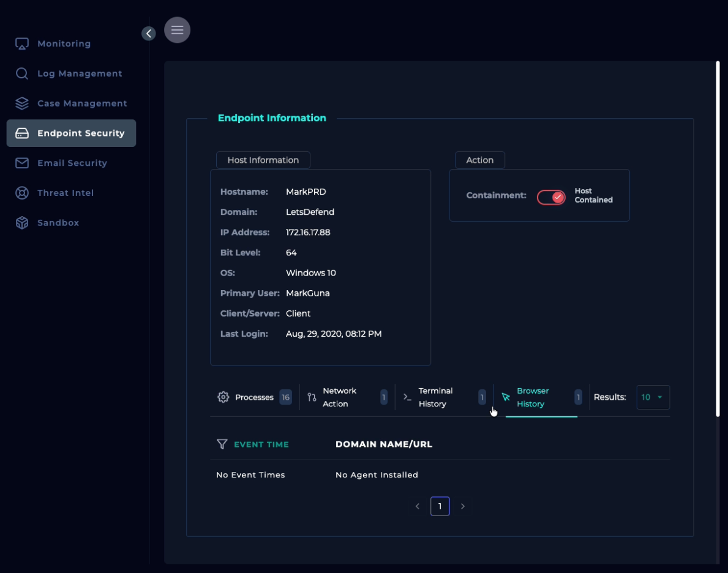This screenshot has width=728, height=573.
Task: Open the Results per page dropdown
Action: [653, 397]
